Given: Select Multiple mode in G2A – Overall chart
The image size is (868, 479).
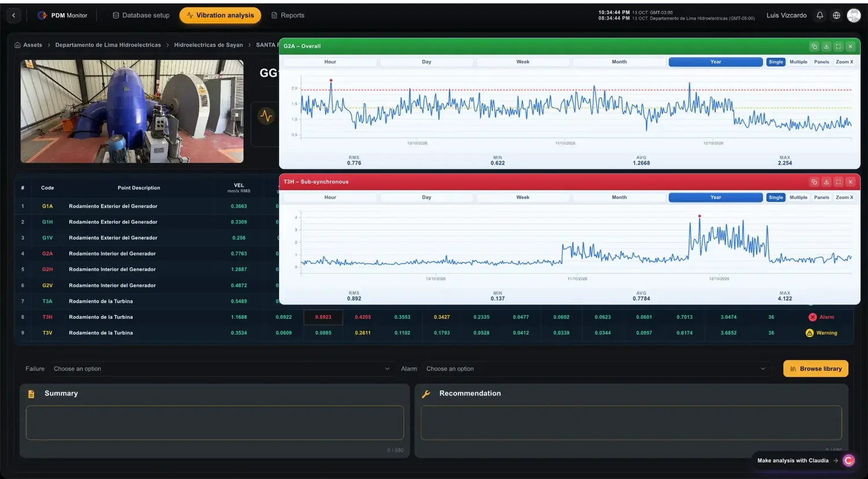Looking at the screenshot, I should click(799, 62).
